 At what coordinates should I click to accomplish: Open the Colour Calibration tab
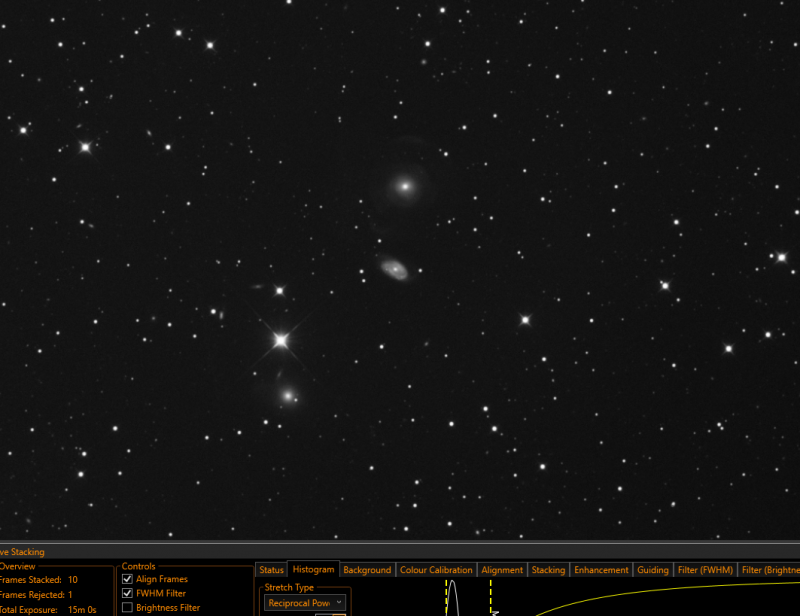[436, 570]
